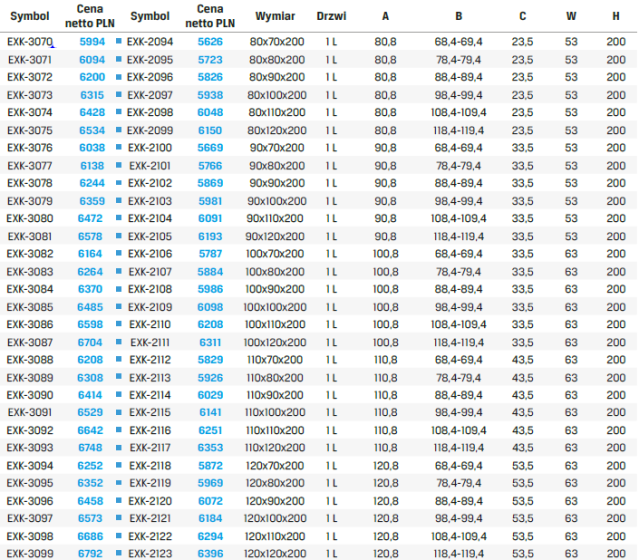Click symbol EXK-2105
639x560 pixels.
click(x=150, y=236)
